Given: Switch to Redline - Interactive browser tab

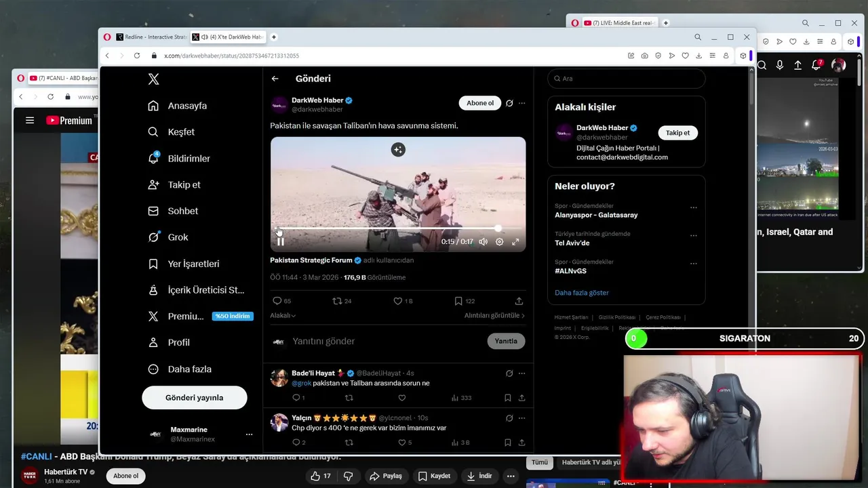Looking at the screenshot, I should 151,37.
